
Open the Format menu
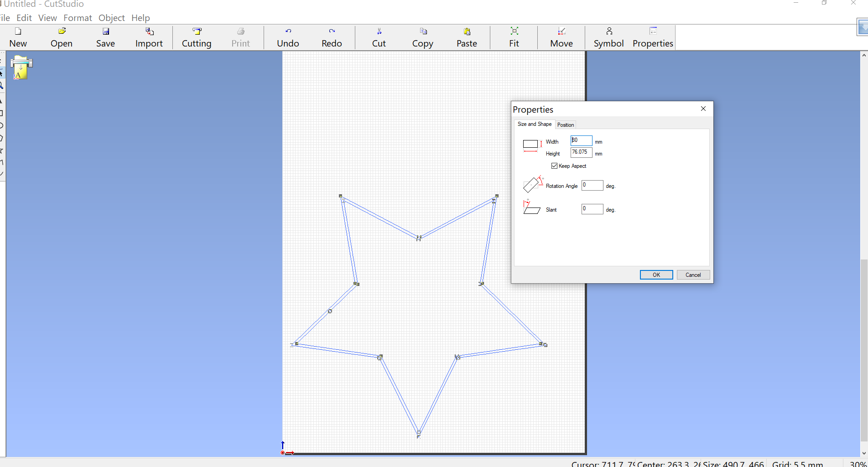[78, 18]
